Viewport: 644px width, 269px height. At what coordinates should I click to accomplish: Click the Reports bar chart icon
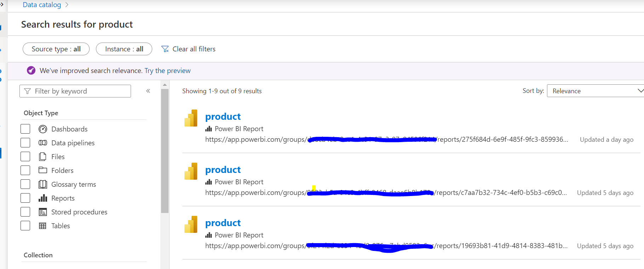[43, 198]
